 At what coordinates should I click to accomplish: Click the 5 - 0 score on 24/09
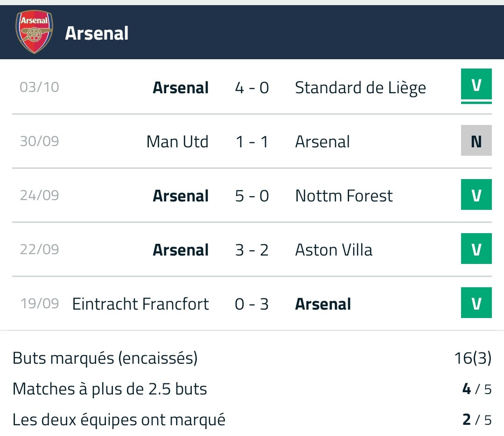click(252, 196)
